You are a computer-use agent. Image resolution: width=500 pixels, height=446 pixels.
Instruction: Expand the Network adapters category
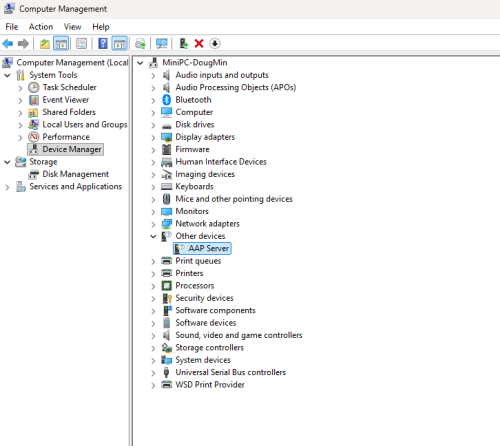click(x=153, y=224)
